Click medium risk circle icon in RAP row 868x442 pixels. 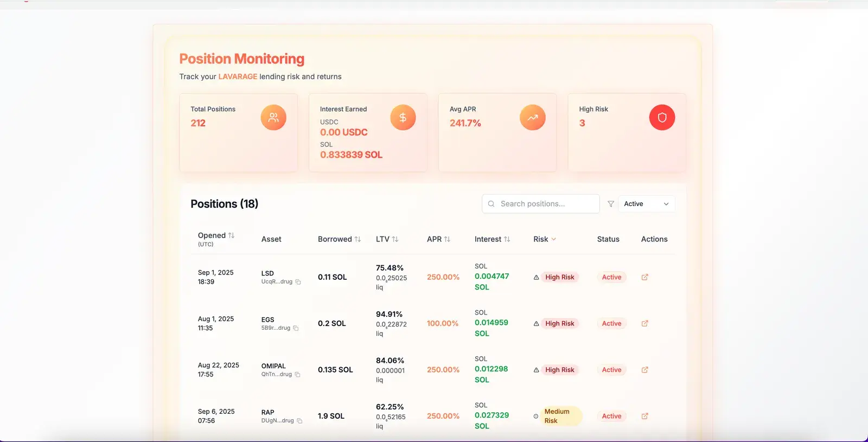(x=536, y=416)
